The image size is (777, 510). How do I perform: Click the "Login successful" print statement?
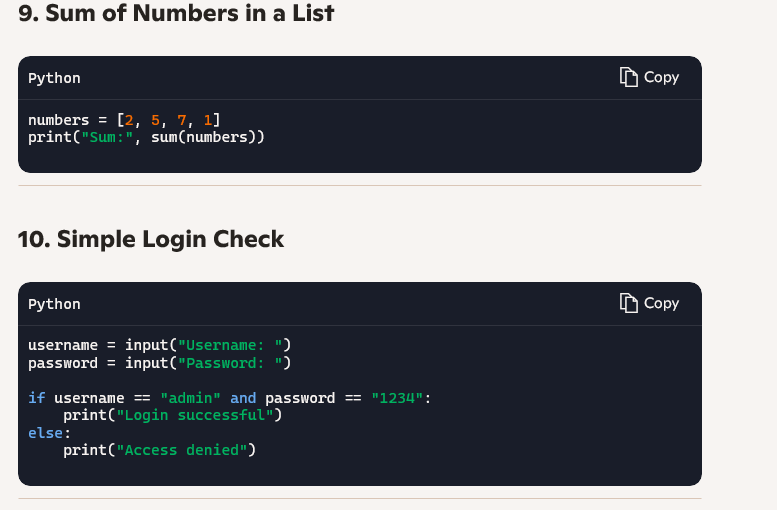click(172, 415)
